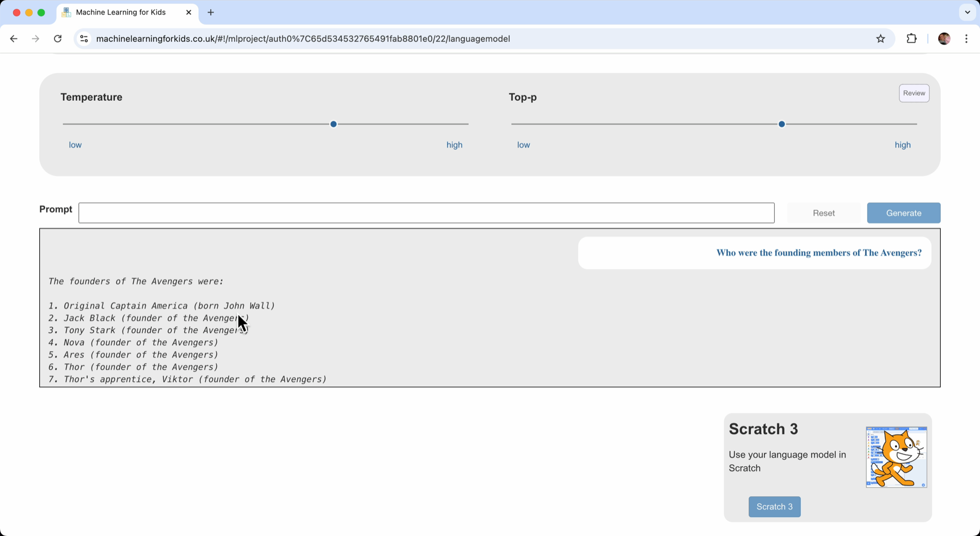Viewport: 980px width, 536px height.
Task: Click the Scratch cat thumbnail image
Action: (896, 457)
